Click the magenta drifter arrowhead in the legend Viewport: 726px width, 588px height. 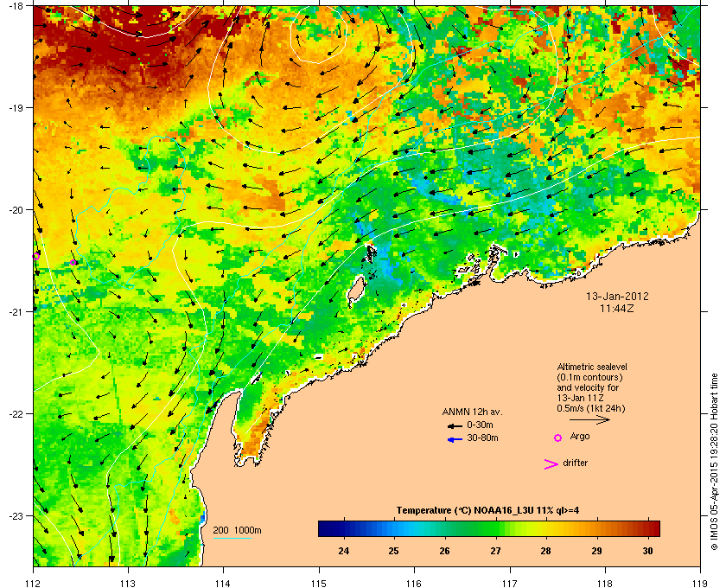pyautogui.click(x=551, y=464)
